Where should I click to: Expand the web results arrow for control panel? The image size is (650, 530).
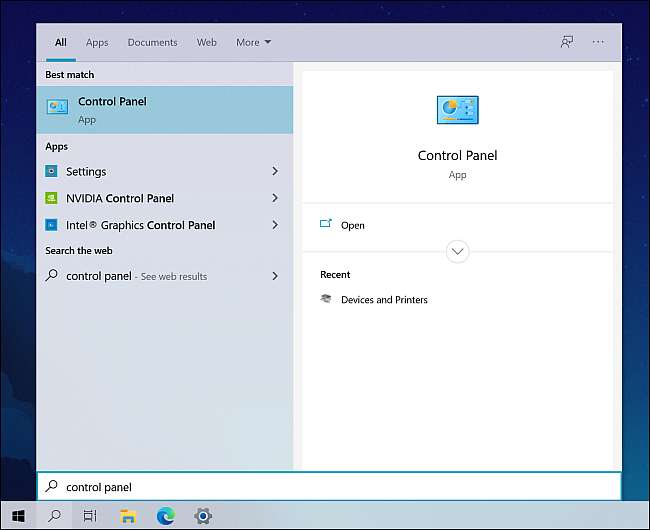[275, 276]
